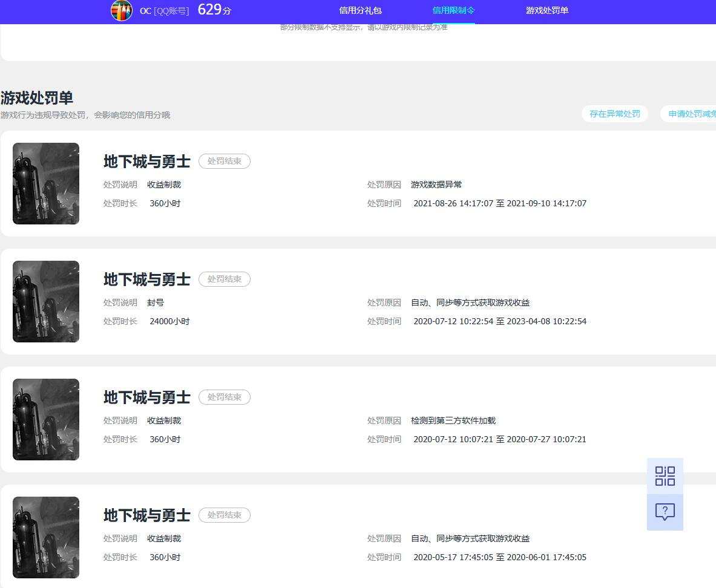The image size is (716, 588).
Task: Click the 存在异常处罚 button
Action: pos(615,114)
